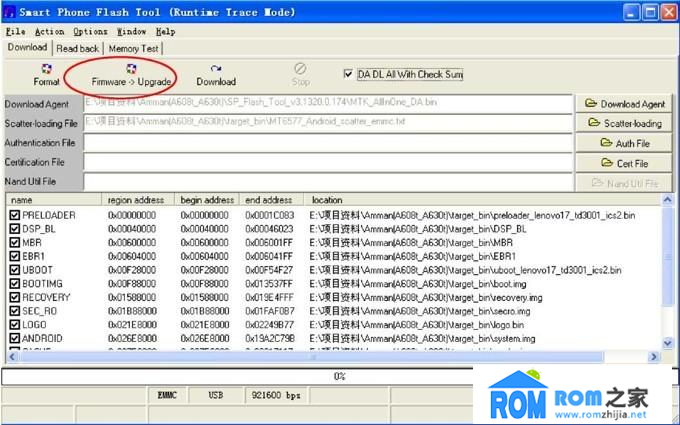The width and height of the screenshot is (680, 425).
Task: Open the Options menu
Action: 90,32
